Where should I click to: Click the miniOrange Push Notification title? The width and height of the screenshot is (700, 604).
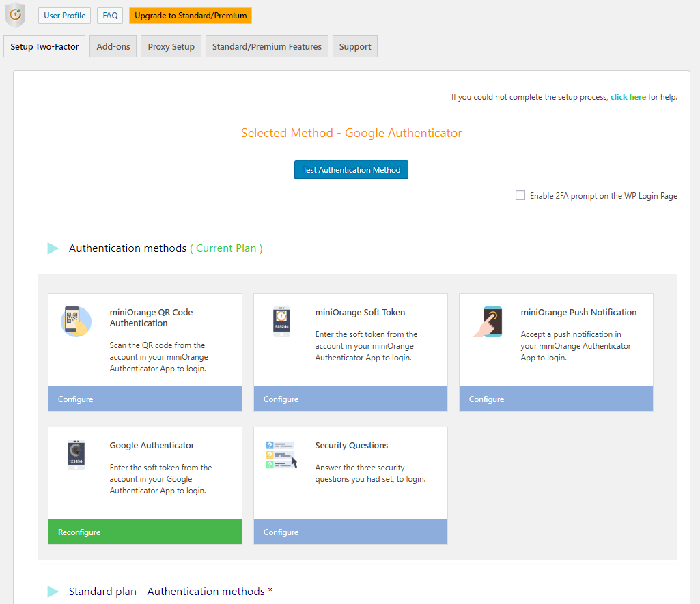click(578, 313)
